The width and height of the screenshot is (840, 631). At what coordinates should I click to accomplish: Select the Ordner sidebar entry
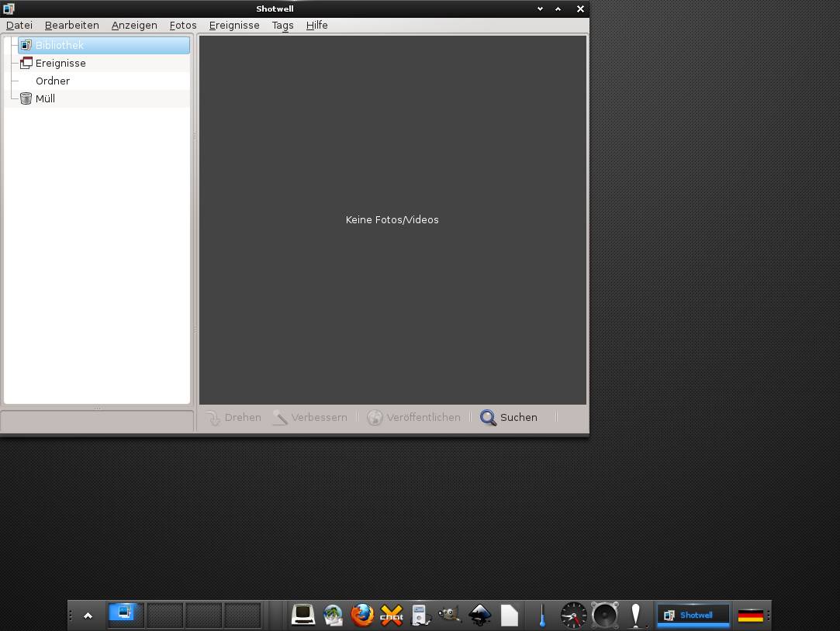pyautogui.click(x=53, y=81)
